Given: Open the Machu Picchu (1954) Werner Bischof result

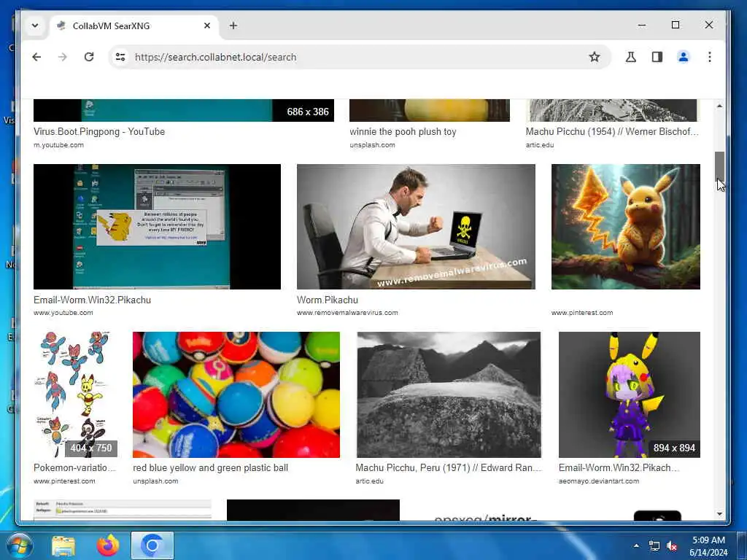Looking at the screenshot, I should click(612, 131).
